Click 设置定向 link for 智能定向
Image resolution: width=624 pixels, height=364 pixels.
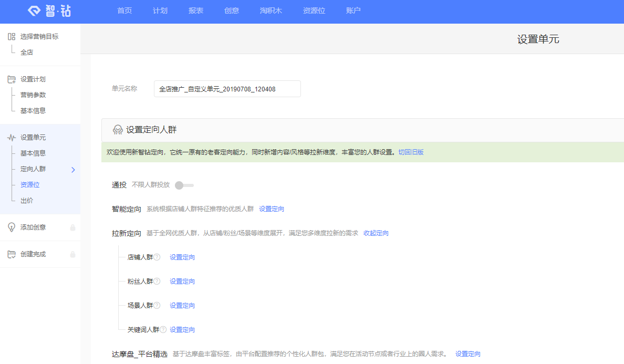pos(272,209)
